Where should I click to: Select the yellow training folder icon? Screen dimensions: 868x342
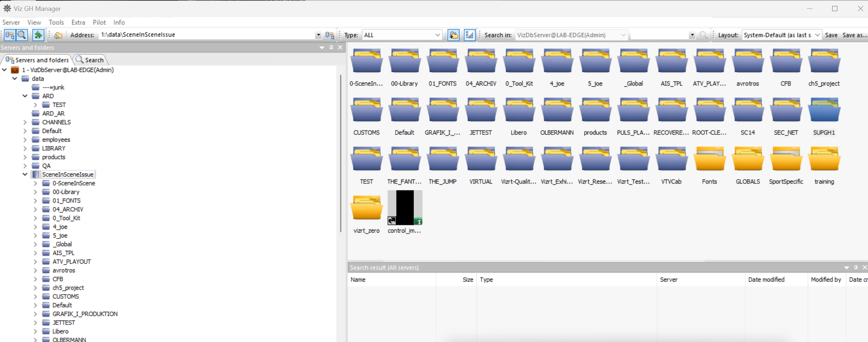pos(824,159)
